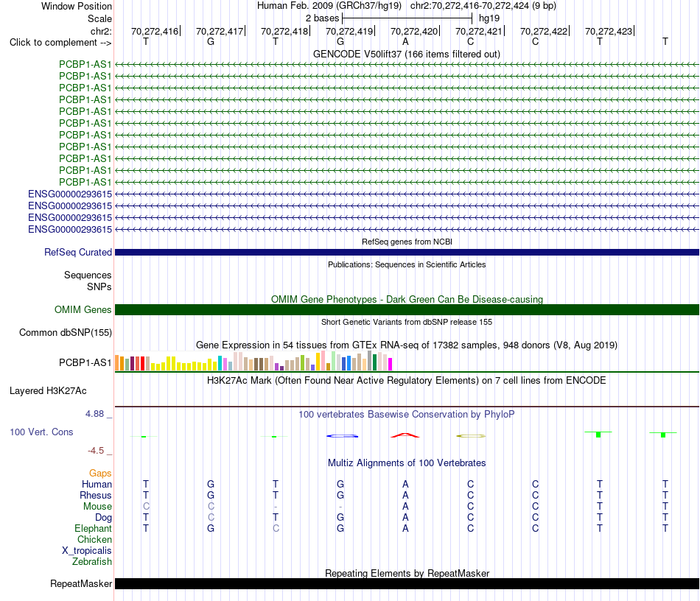Click the purple bars in GTEx expression chart
700x601 pixels.
tap(279, 367)
